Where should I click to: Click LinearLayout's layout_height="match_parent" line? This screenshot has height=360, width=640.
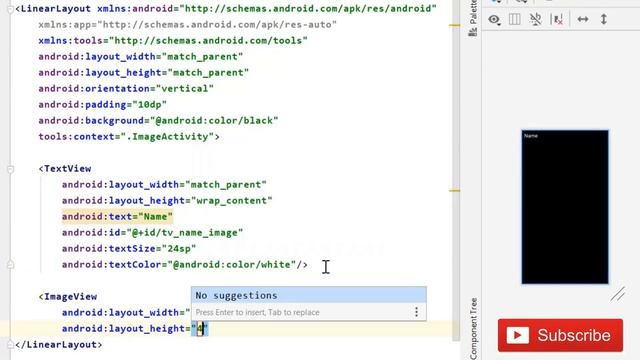pos(143,73)
